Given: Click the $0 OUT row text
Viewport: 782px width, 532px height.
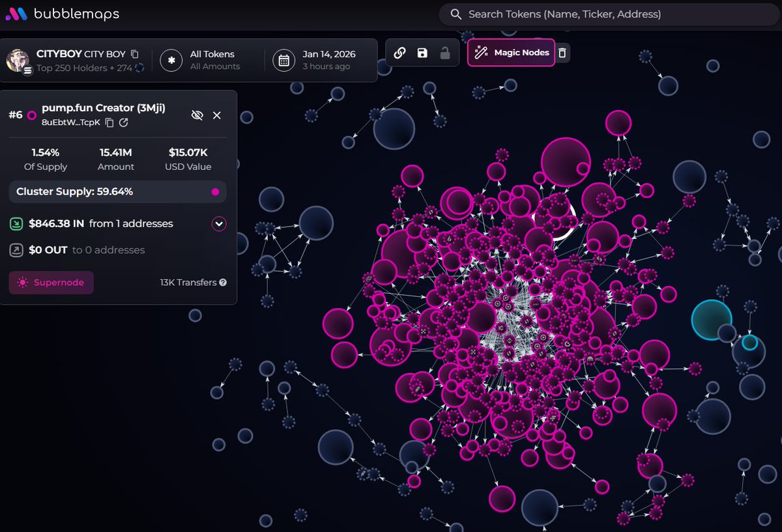Looking at the screenshot, I should (x=87, y=250).
